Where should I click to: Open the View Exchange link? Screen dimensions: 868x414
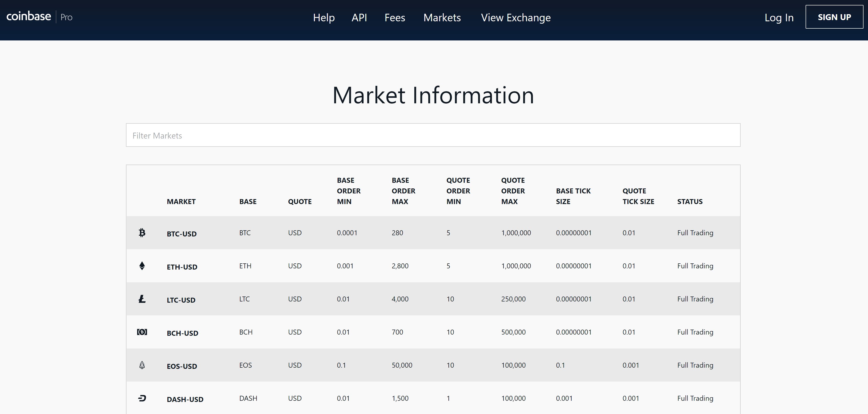pyautogui.click(x=516, y=17)
